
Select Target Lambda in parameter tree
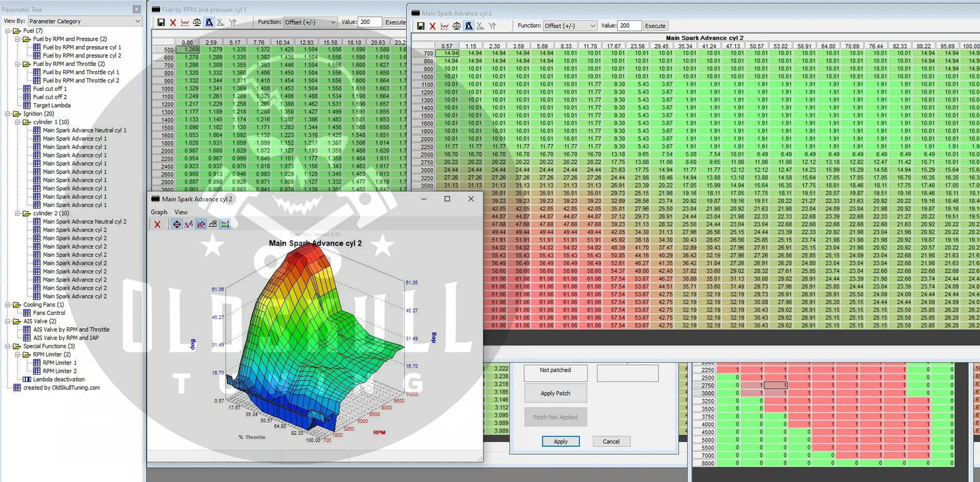[x=52, y=105]
